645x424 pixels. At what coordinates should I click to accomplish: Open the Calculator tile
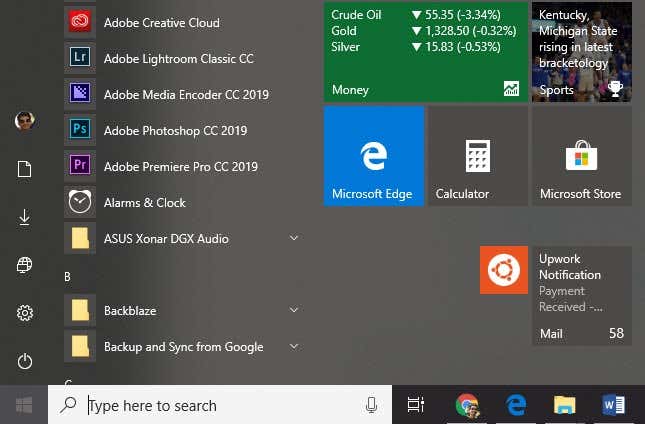(476, 156)
